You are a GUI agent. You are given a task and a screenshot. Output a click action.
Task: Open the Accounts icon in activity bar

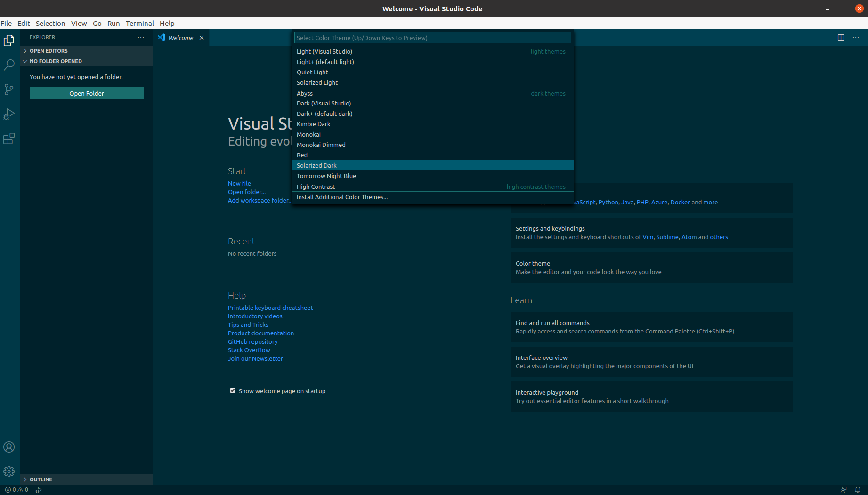[x=9, y=447]
